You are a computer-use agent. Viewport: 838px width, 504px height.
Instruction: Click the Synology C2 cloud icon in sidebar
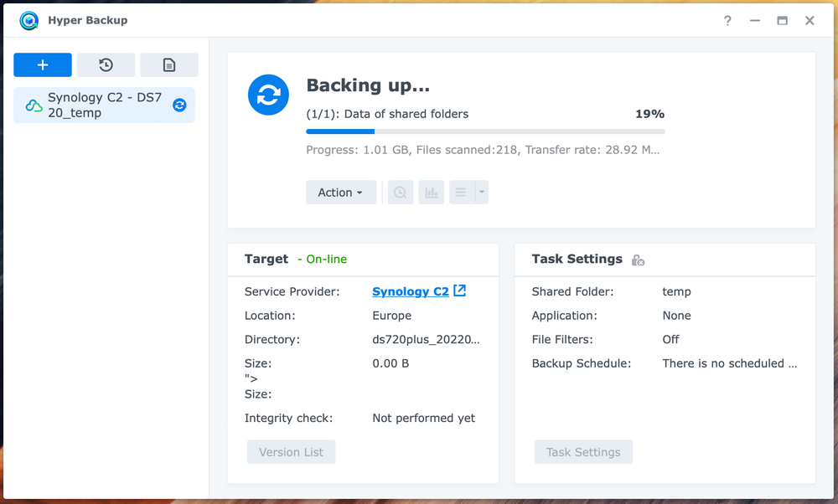click(34, 105)
